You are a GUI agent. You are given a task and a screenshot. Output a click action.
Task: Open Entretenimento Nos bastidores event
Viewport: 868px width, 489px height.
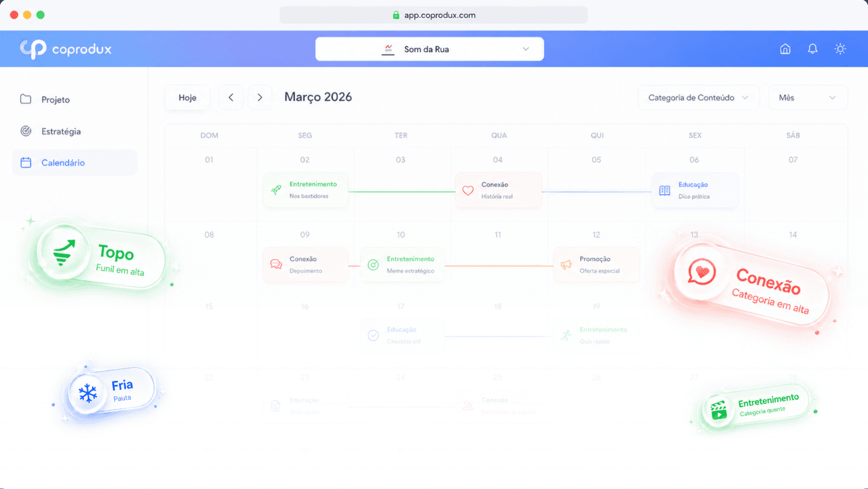coord(305,190)
